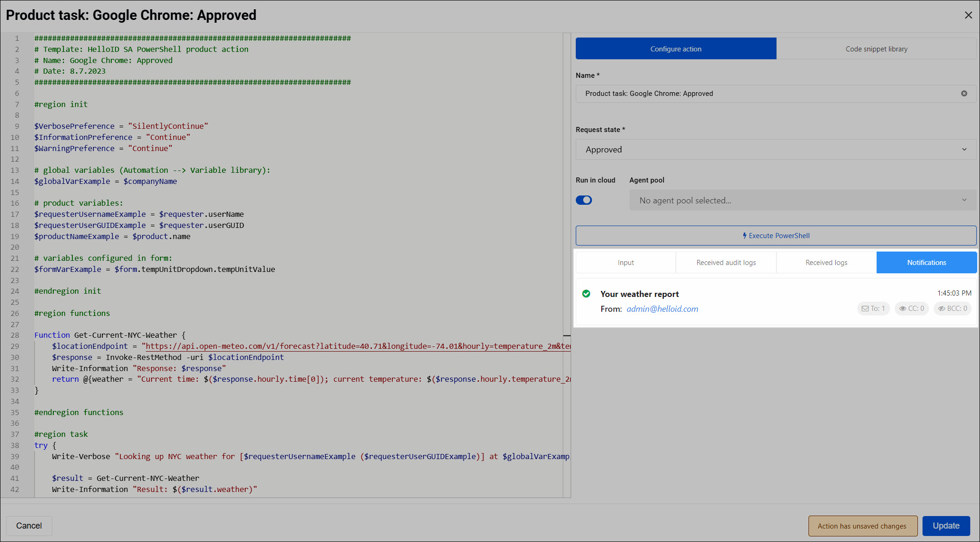980x542 pixels.
Task: Click the Cancel button
Action: pyautogui.click(x=29, y=526)
